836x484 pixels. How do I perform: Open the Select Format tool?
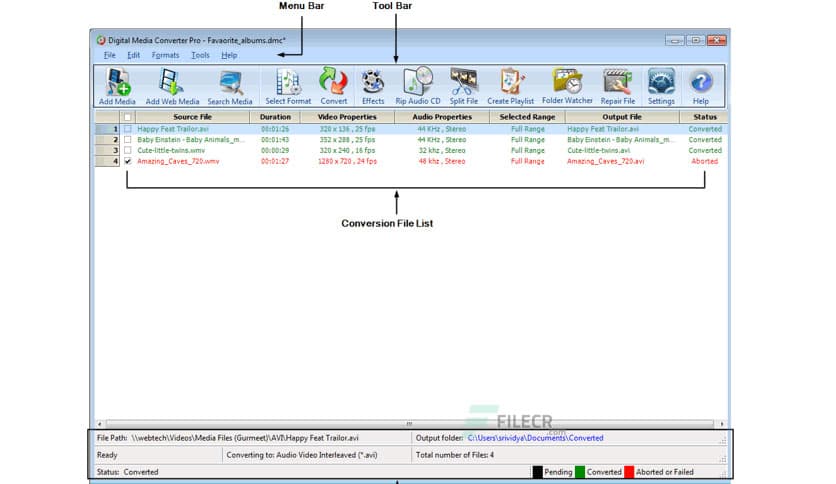[288, 86]
